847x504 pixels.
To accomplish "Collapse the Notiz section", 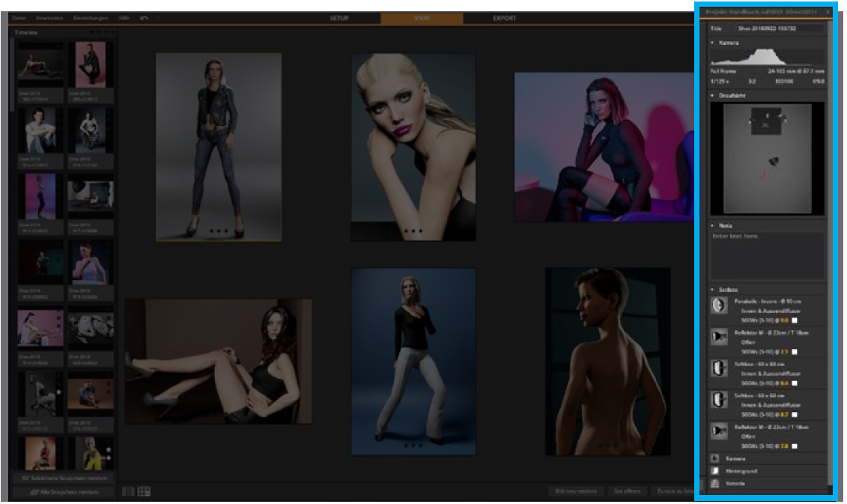I will pos(712,225).
